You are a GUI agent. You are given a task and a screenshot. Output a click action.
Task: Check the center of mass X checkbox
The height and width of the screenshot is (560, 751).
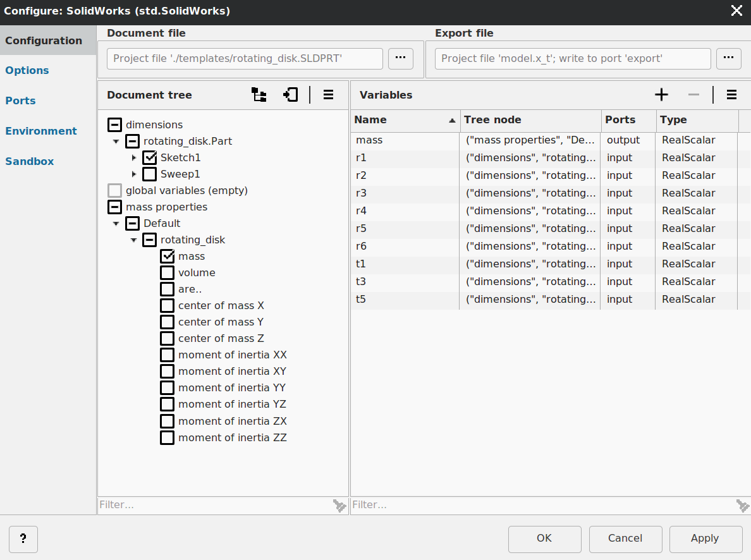tap(167, 306)
